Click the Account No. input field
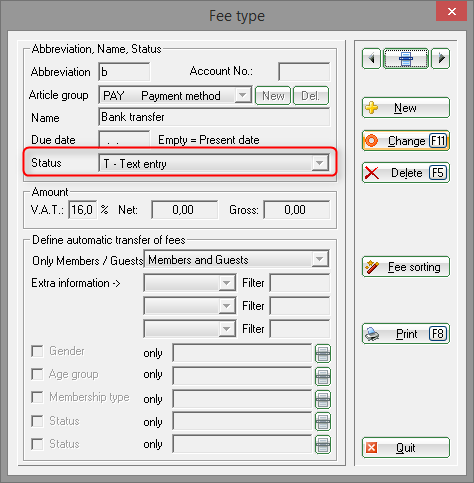This screenshot has width=474, height=483. pyautogui.click(x=304, y=72)
